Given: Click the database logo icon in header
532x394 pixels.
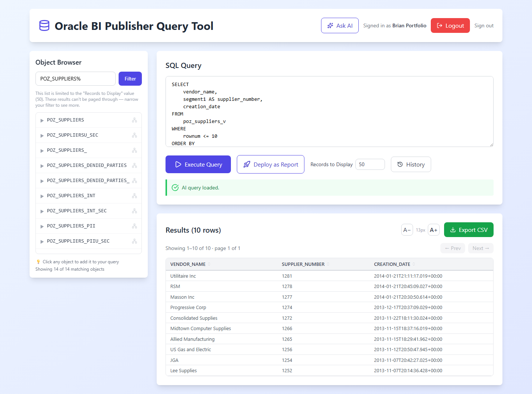Looking at the screenshot, I should click(44, 25).
